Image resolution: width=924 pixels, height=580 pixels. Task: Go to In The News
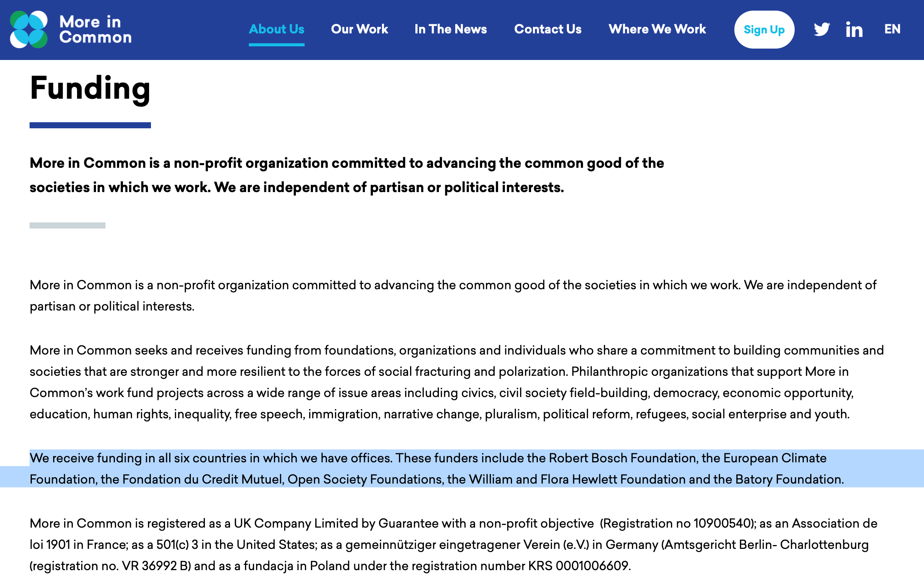[x=451, y=29]
